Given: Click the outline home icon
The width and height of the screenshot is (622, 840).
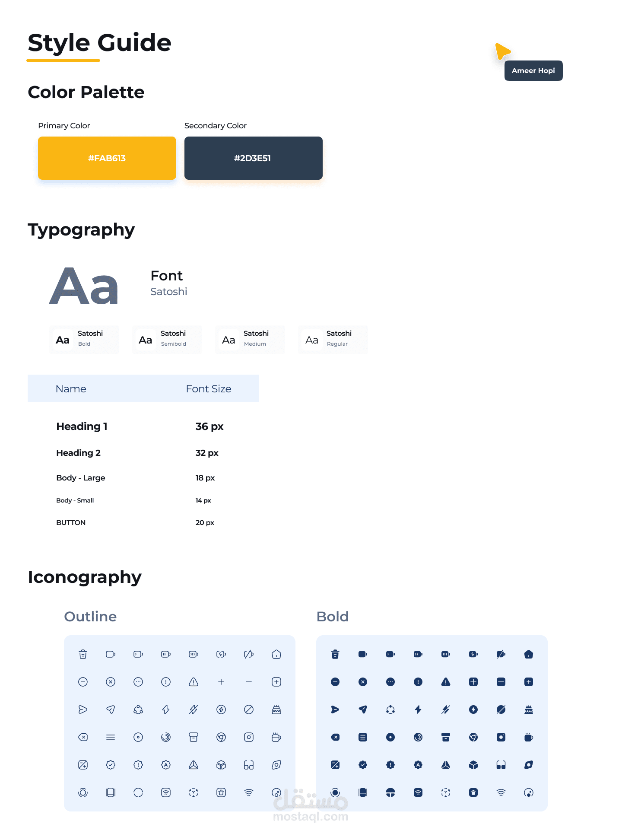Looking at the screenshot, I should pyautogui.click(x=276, y=654).
